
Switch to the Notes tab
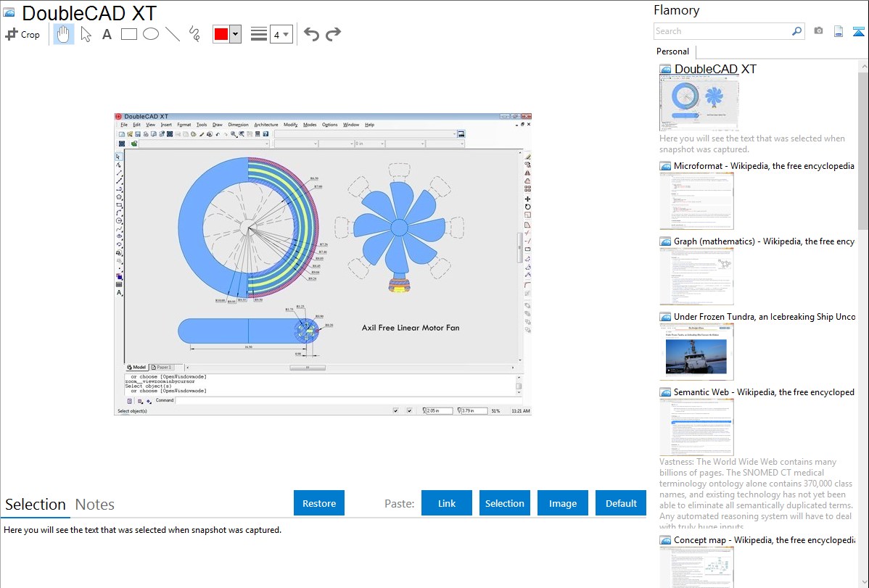(95, 505)
